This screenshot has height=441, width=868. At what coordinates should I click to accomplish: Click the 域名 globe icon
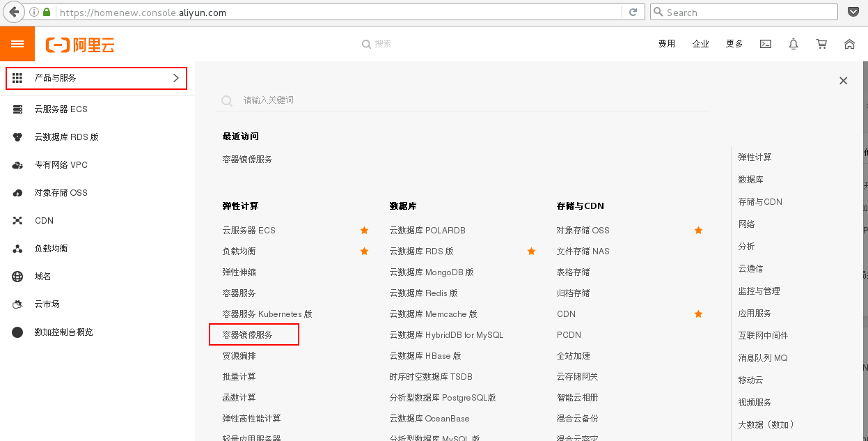[x=18, y=277]
